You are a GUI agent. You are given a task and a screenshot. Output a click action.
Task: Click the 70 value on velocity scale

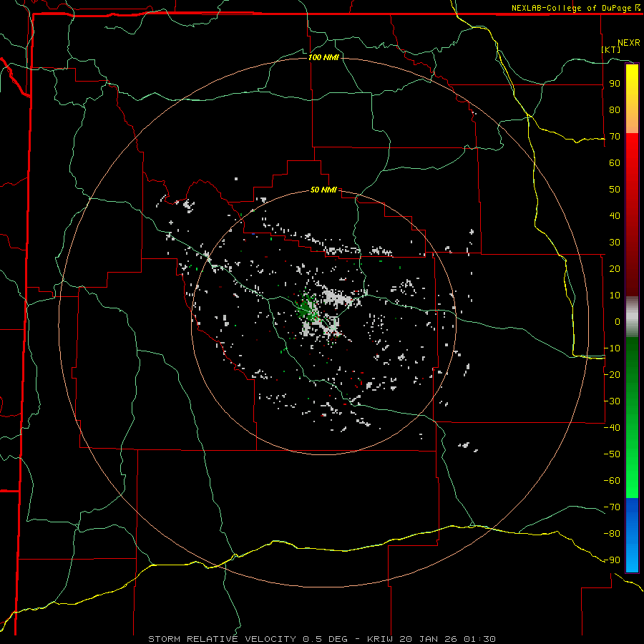[x=615, y=137]
